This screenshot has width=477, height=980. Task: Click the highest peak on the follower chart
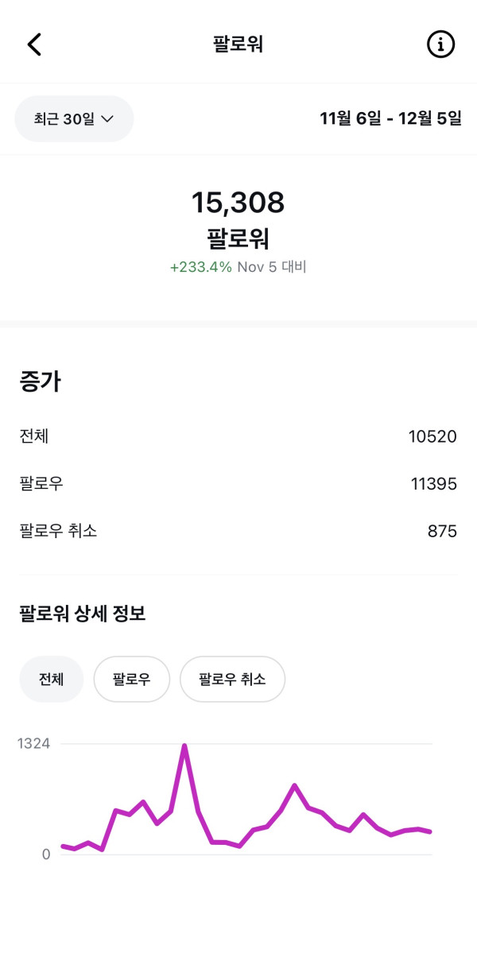click(x=184, y=746)
